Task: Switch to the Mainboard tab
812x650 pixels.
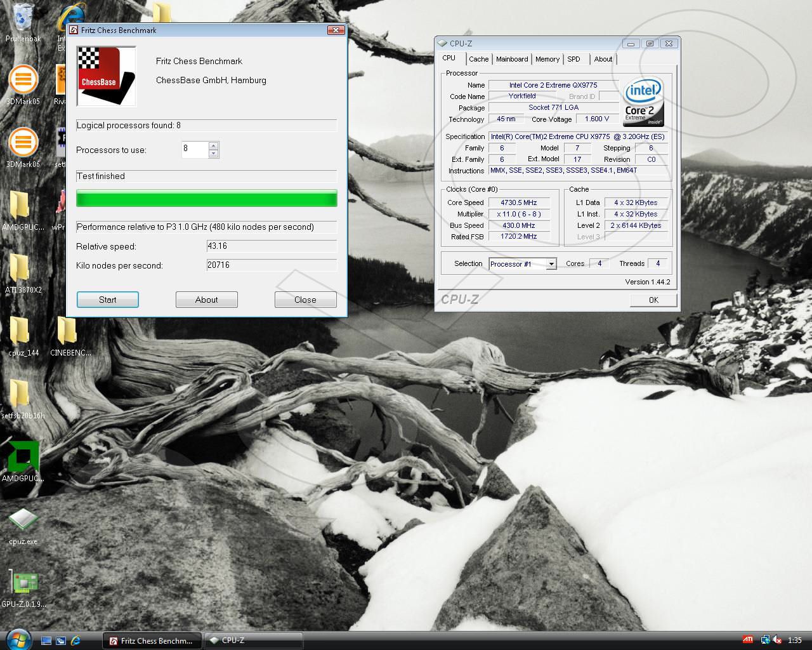Action: [512, 59]
